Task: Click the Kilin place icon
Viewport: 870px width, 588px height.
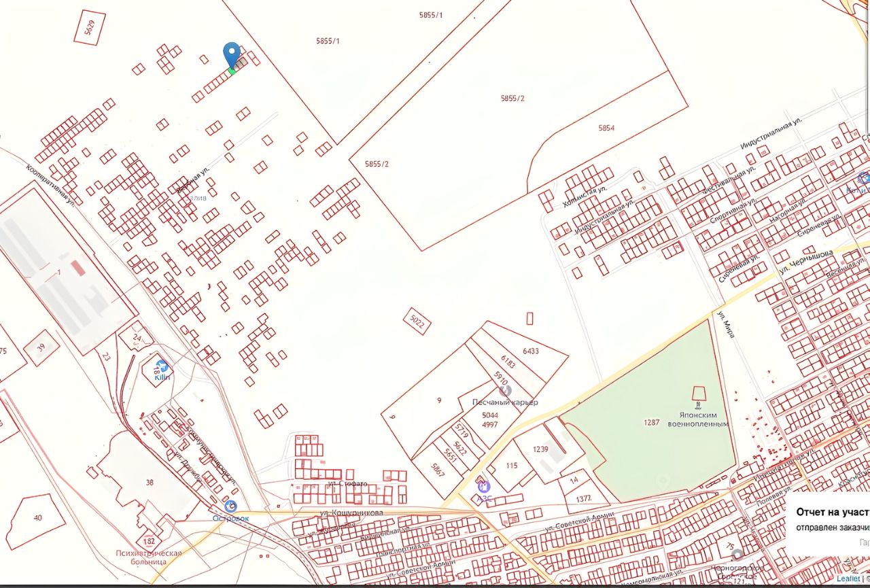Action: tap(162, 366)
